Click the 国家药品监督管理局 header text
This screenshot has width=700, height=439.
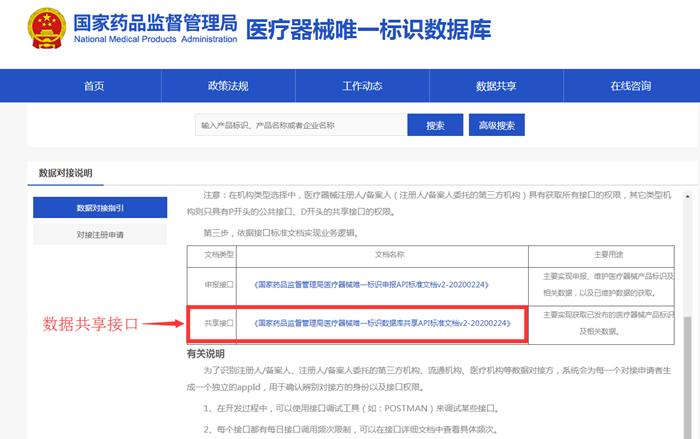click(155, 22)
